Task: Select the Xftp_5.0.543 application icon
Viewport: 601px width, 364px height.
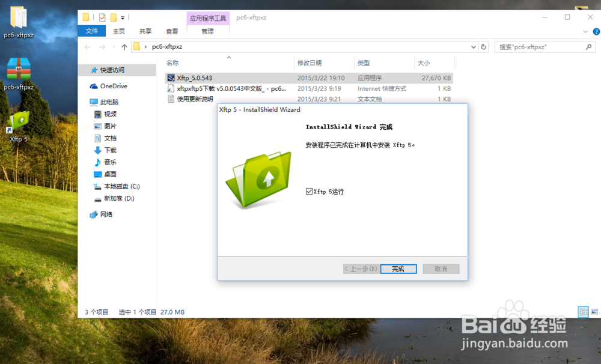Action: pyautogui.click(x=171, y=78)
